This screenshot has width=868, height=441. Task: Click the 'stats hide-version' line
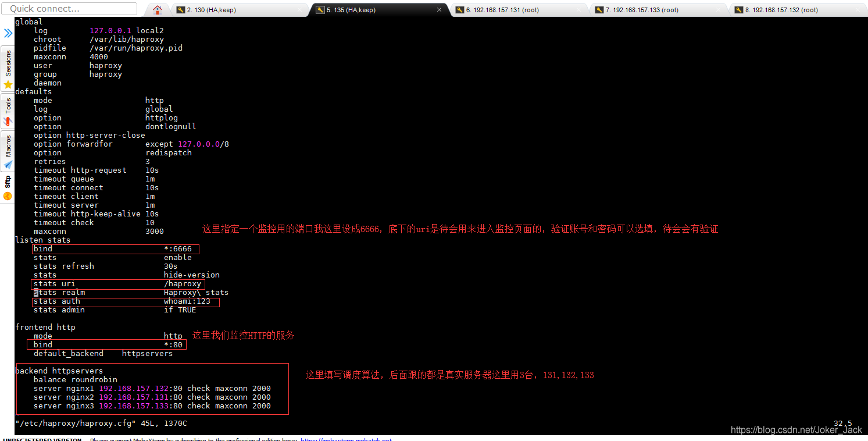pyautogui.click(x=127, y=275)
